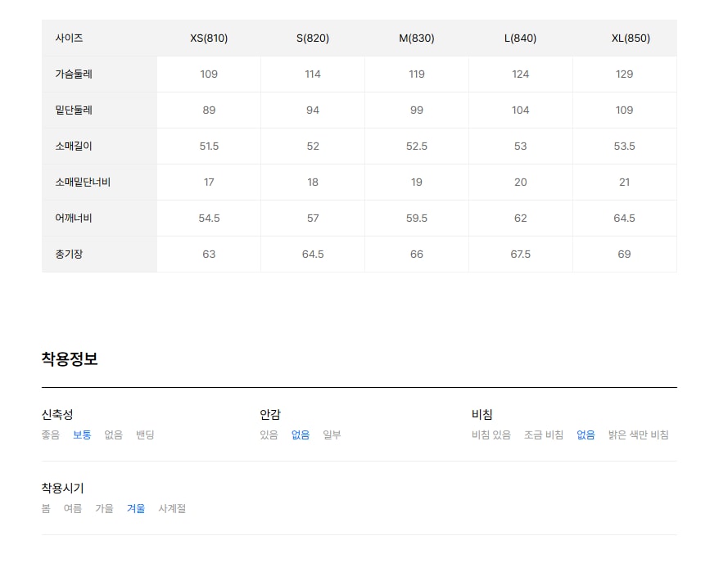Screen dimensions: 728x563
Task: Select 사계절 wearing season
Action: [172, 509]
